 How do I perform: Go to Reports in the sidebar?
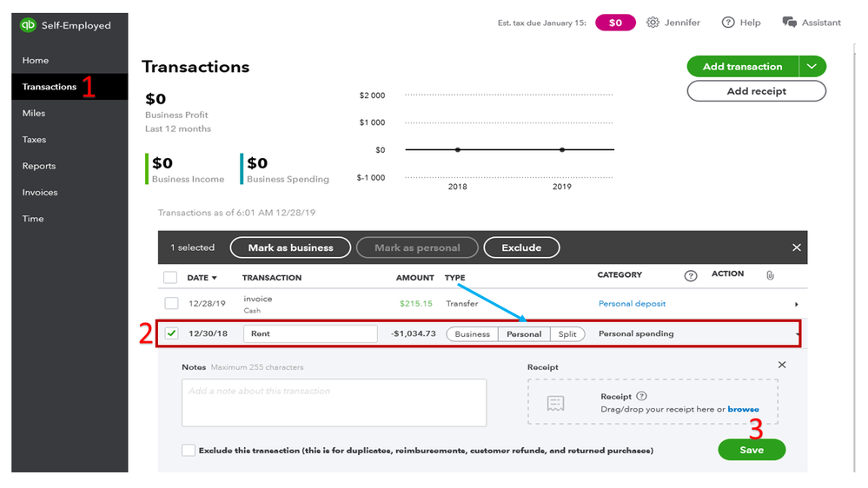(39, 166)
